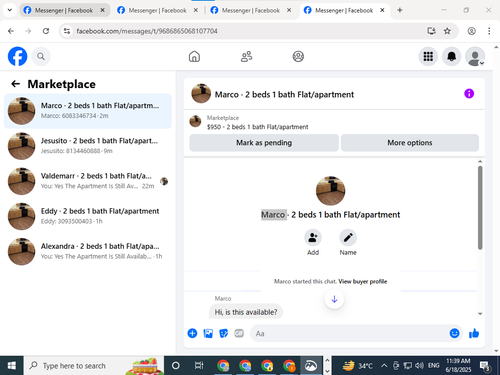Click the facebook.com address bar URL
The image size is (500, 375).
point(147,31)
